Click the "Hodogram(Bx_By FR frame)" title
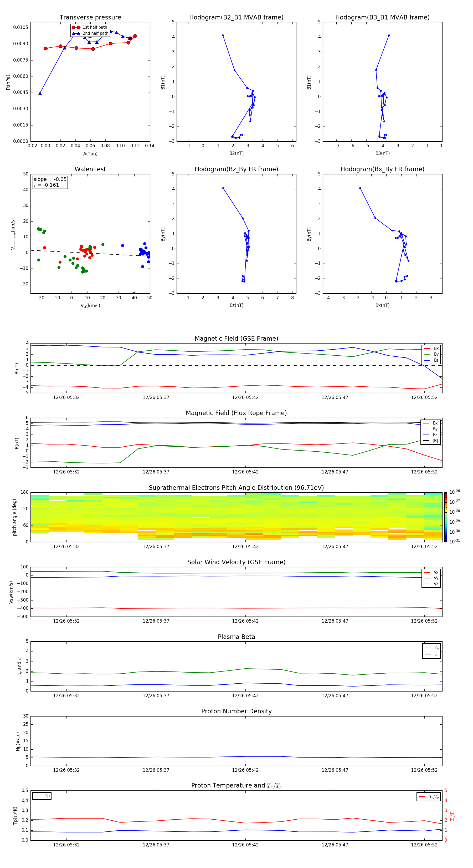 pos(382,169)
